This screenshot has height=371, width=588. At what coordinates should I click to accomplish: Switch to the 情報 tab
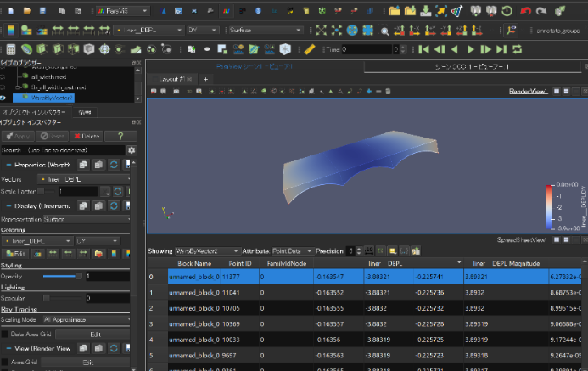coord(87,112)
